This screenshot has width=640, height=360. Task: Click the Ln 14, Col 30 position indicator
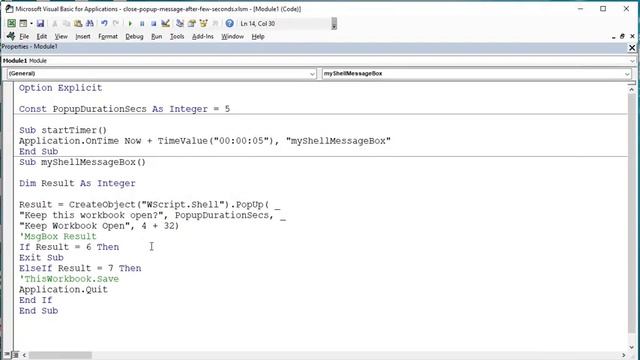tap(258, 24)
